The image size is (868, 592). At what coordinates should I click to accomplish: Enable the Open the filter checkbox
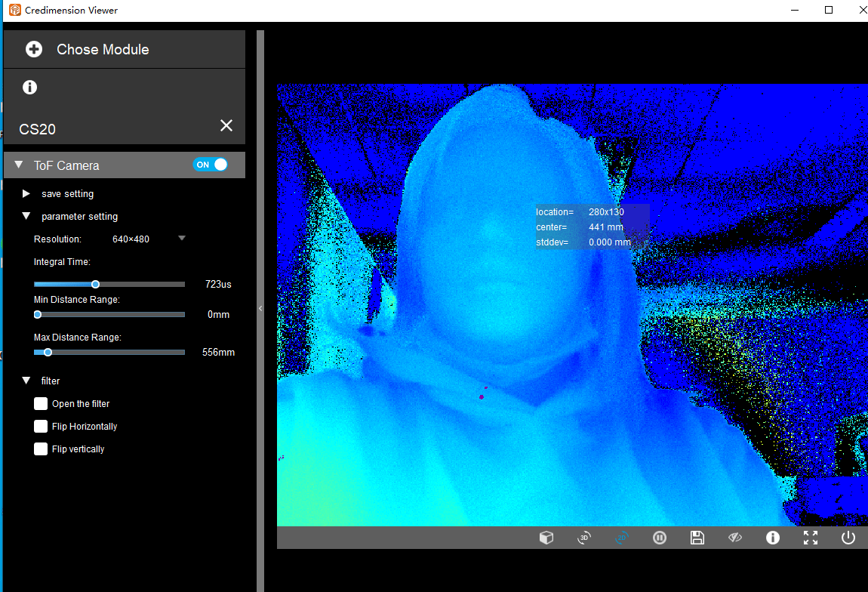[41, 404]
